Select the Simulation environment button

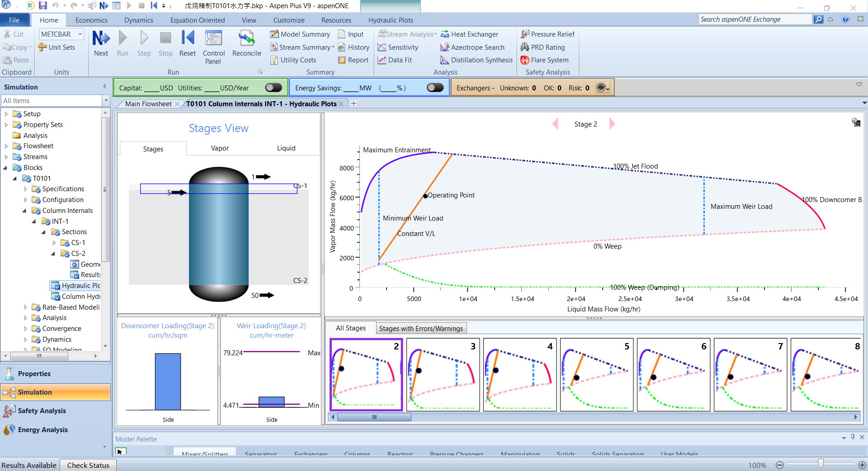tap(56, 392)
